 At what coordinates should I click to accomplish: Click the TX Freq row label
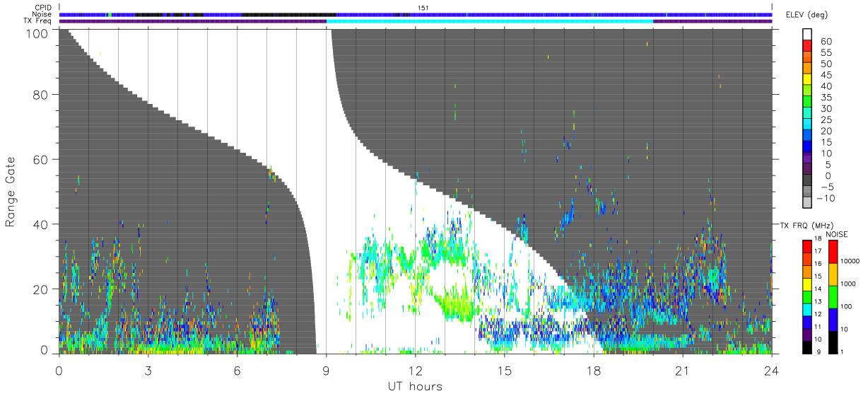point(38,21)
